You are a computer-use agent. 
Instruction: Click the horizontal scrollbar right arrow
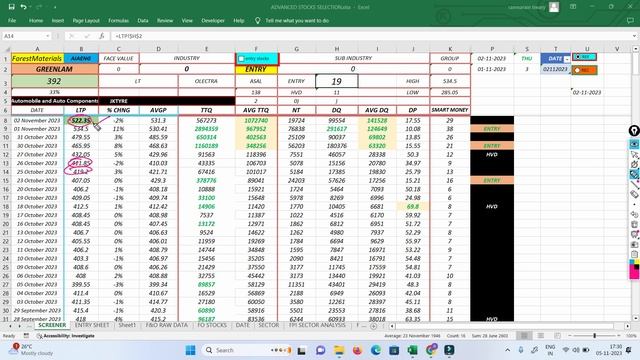[627, 326]
